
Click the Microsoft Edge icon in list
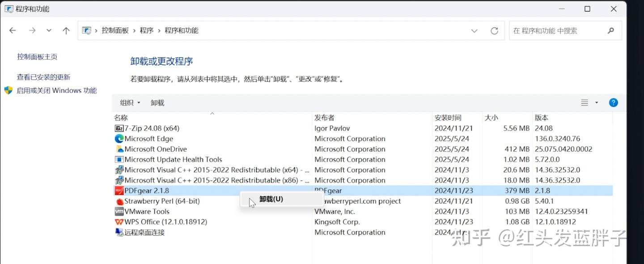point(119,139)
